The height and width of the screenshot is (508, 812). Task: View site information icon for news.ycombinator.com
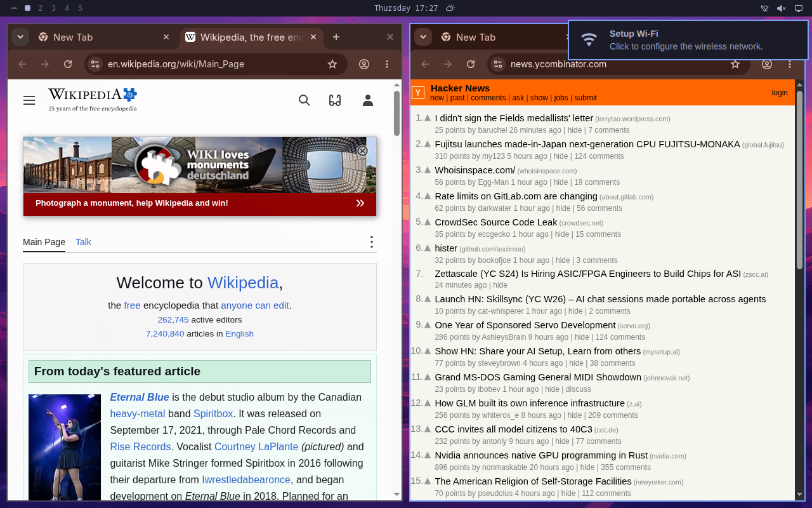(498, 64)
